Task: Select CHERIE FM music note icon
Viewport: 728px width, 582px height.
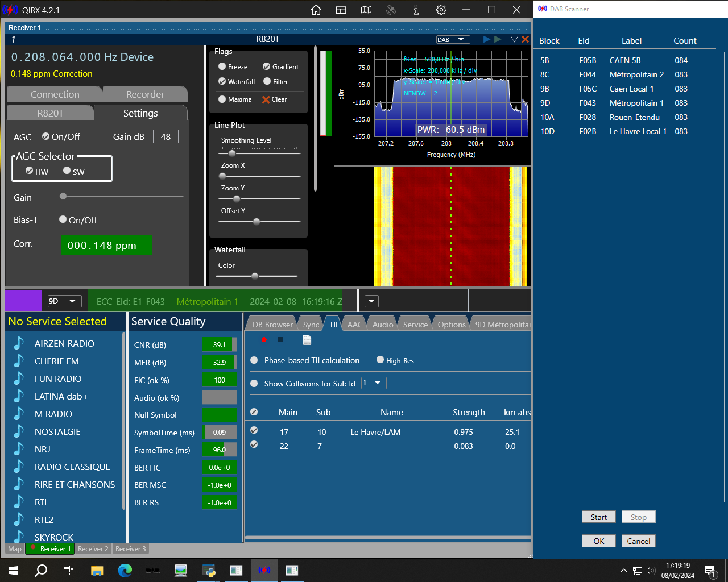Action: click(19, 361)
